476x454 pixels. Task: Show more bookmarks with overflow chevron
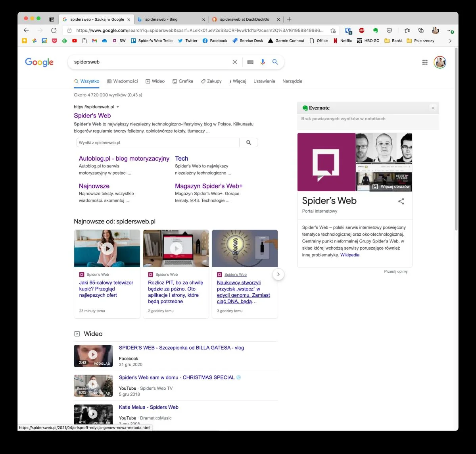point(450,40)
